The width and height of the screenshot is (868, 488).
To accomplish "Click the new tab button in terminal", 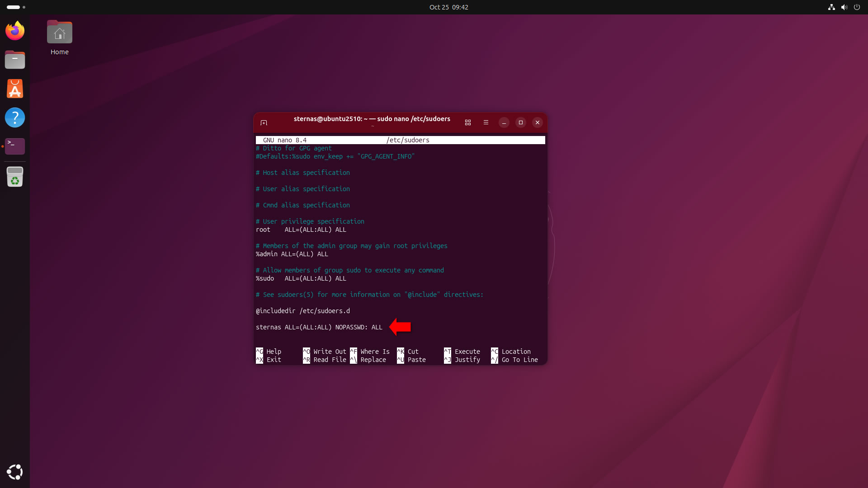I will point(264,122).
